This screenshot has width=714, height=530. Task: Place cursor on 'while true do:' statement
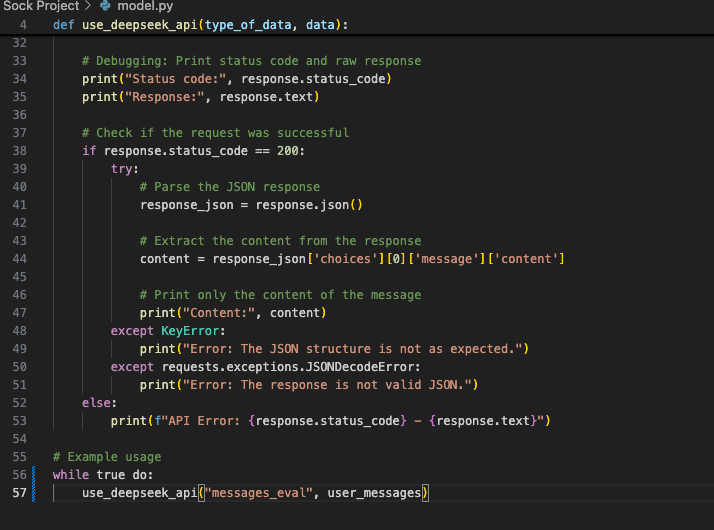[x=103, y=475]
